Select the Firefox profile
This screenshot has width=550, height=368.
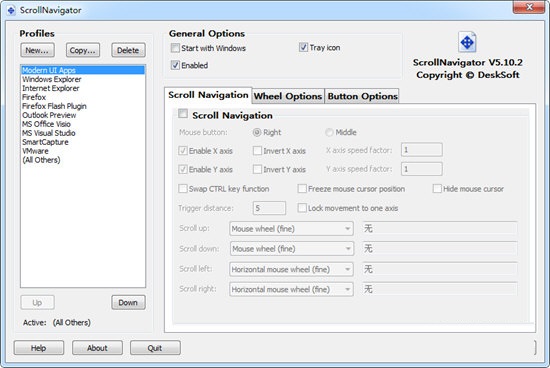tap(83, 97)
